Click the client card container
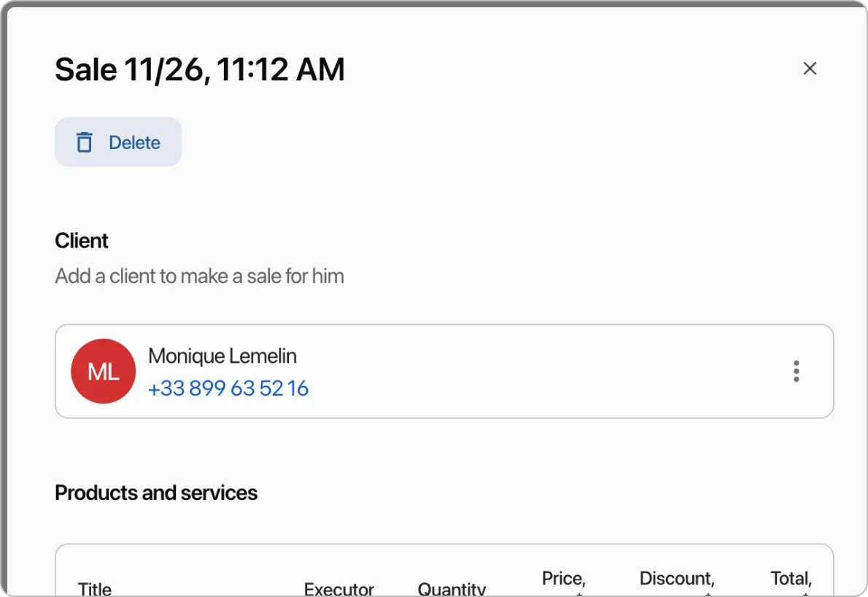 coord(443,371)
